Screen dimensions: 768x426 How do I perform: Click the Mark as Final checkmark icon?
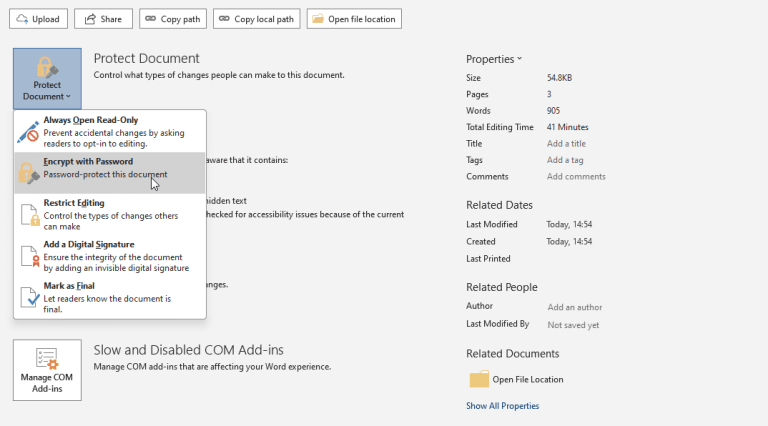point(28,297)
